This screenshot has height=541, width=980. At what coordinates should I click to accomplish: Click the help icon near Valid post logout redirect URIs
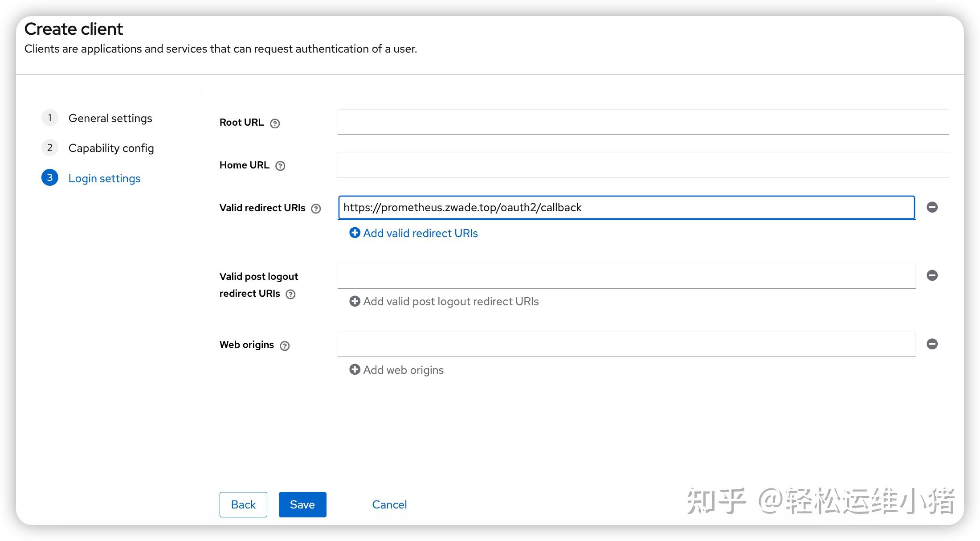290,294
